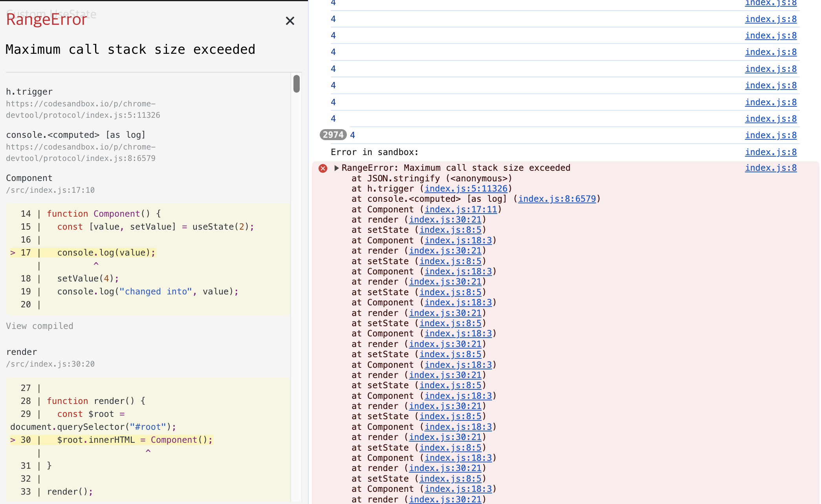Close the RangeError overlay with X
821x504 pixels.
tap(290, 21)
